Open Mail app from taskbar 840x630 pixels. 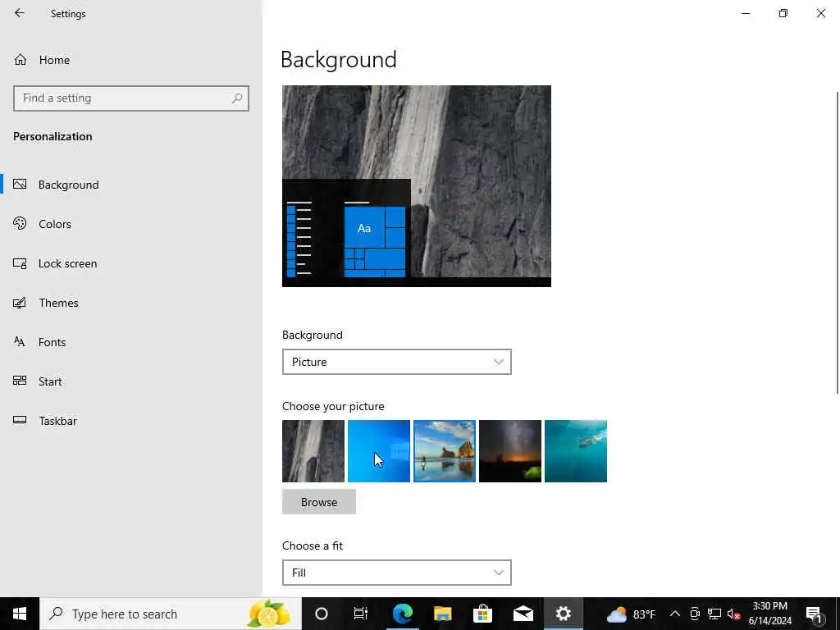tap(523, 614)
